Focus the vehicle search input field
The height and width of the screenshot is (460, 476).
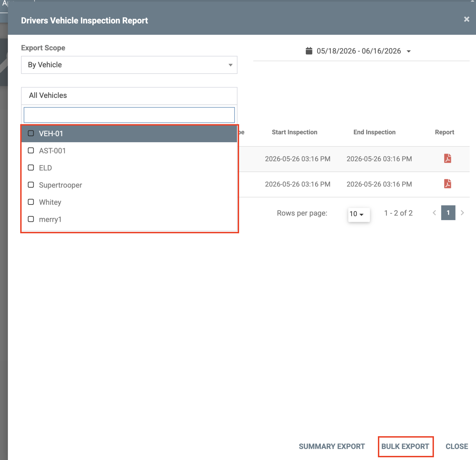[129, 115]
